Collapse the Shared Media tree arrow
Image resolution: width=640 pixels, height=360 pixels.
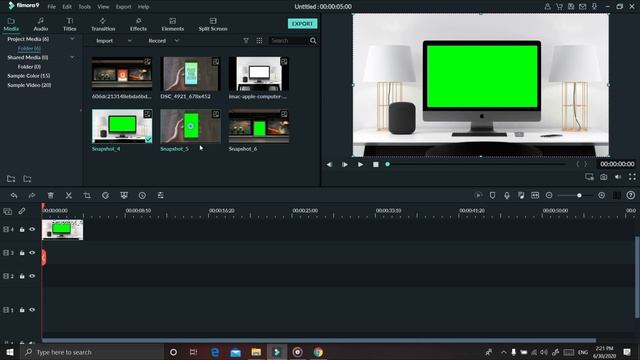point(72,58)
